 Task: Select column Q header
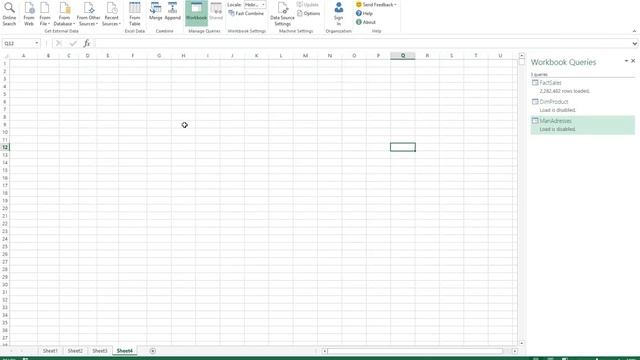click(403, 56)
